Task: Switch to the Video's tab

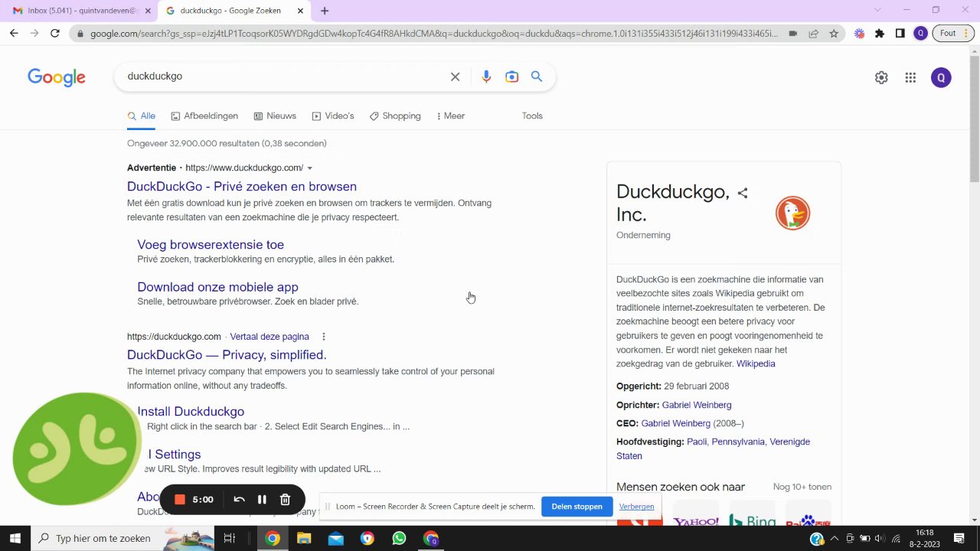Action: 333,116
